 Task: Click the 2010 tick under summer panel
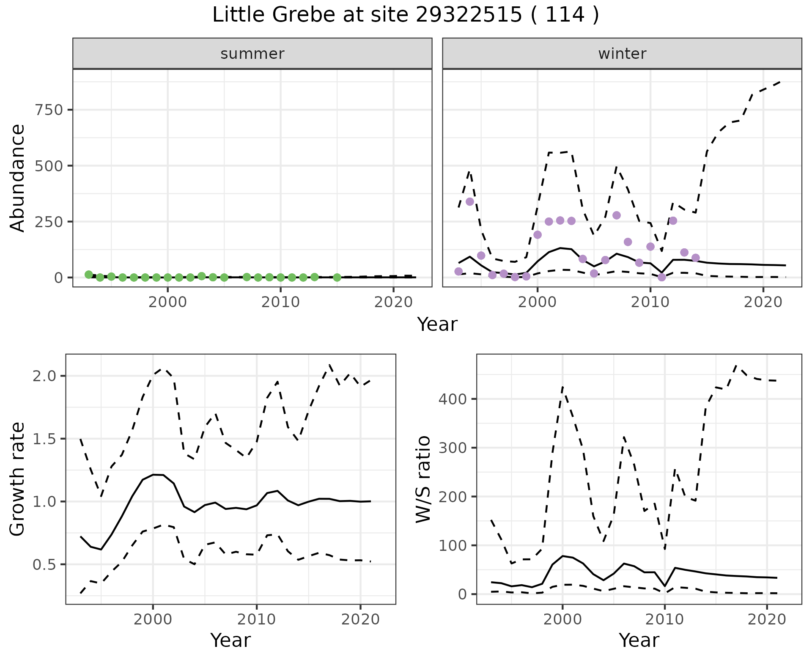pos(280,302)
